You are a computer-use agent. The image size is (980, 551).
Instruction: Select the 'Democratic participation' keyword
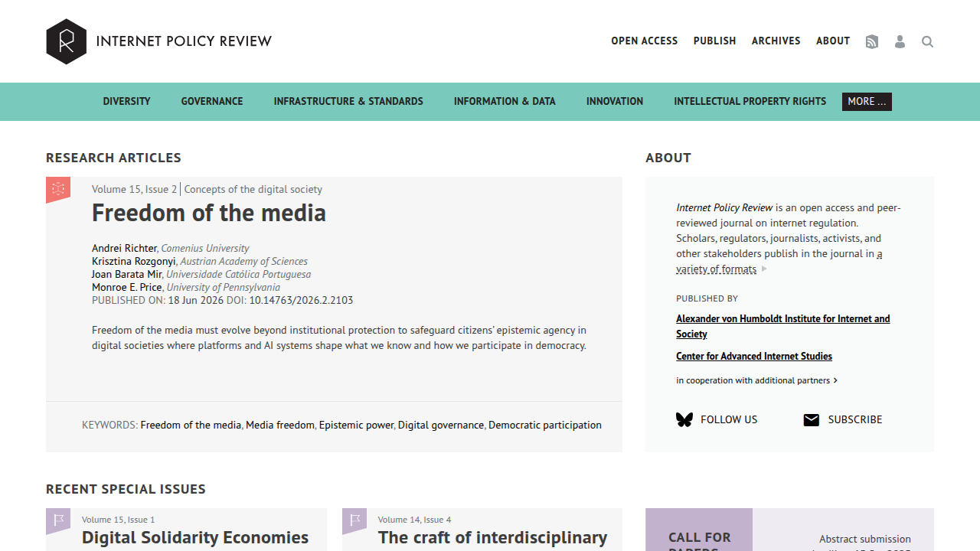click(545, 425)
